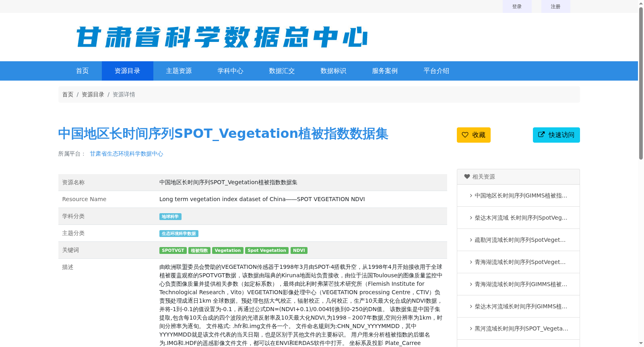Image resolution: width=644 pixels, height=347 pixels.
Task: Click chevron before 青海湖流域长时间序列SpotVeget
Action: tap(471, 262)
